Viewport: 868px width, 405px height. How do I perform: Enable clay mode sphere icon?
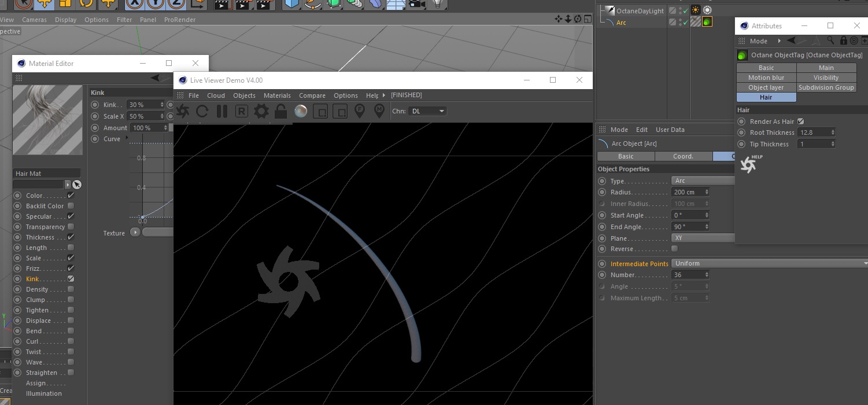pos(301,111)
